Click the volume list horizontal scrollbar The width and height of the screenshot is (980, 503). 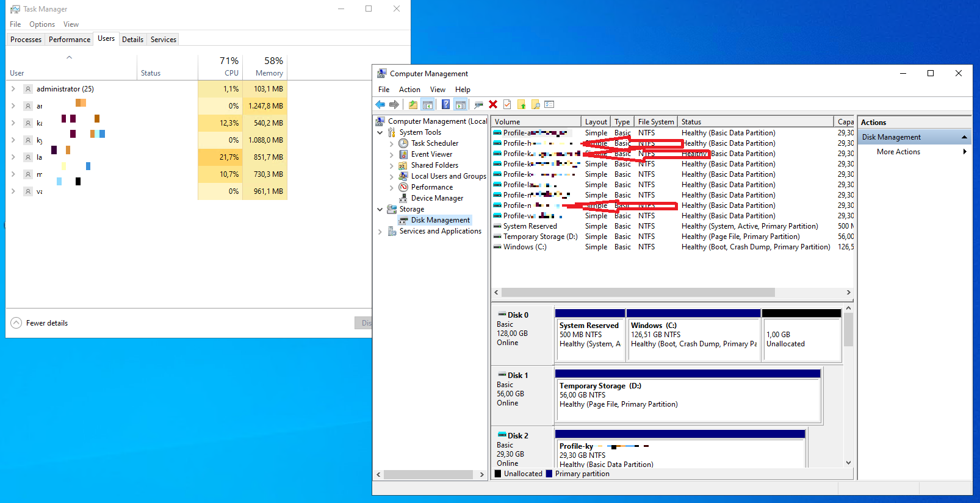[638, 293]
